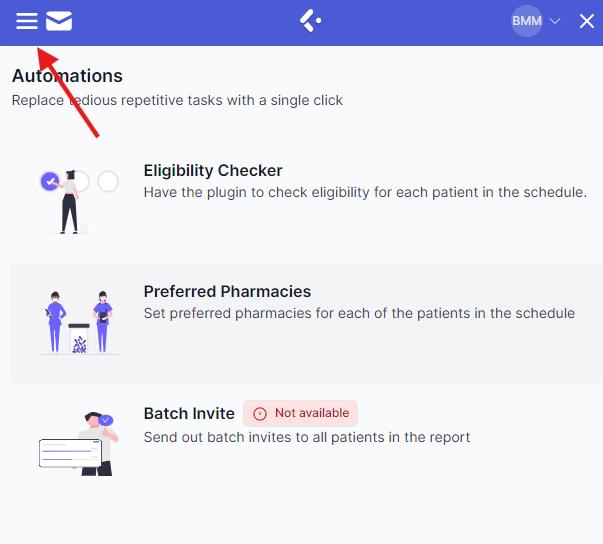This screenshot has height=544, width=603.
Task: Click the send batch invites description
Action: (306, 437)
